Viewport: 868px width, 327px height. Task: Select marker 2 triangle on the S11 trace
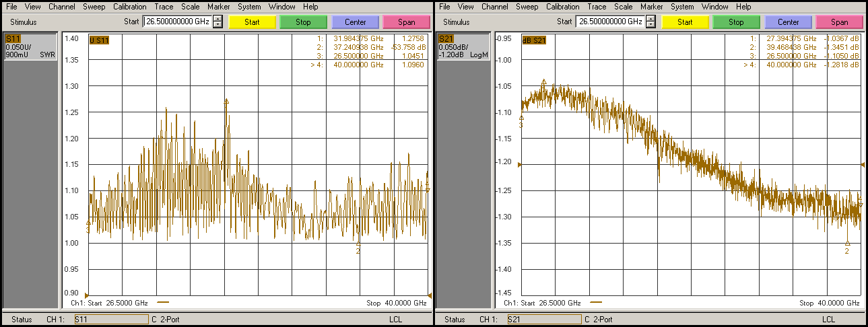[358, 244]
